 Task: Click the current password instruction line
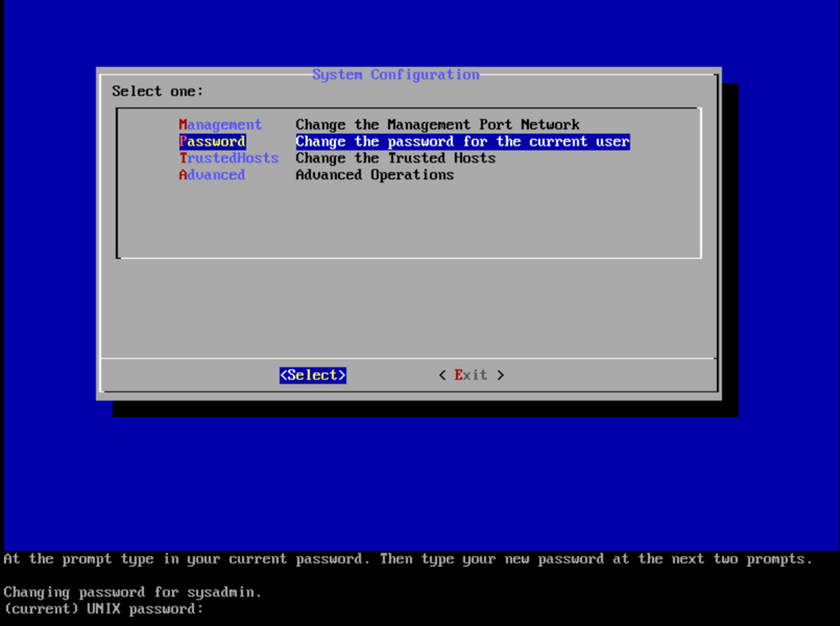(407, 559)
